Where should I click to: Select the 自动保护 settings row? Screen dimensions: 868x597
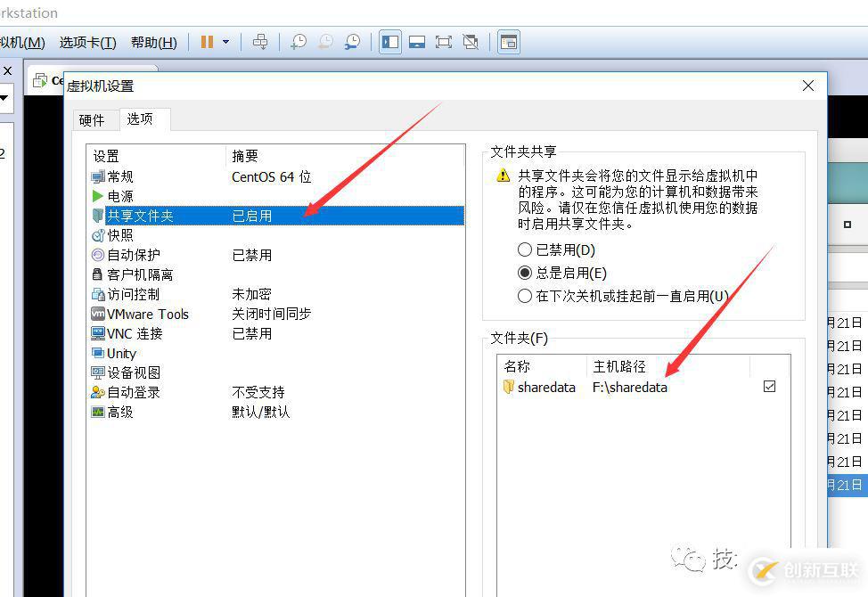[x=275, y=255]
